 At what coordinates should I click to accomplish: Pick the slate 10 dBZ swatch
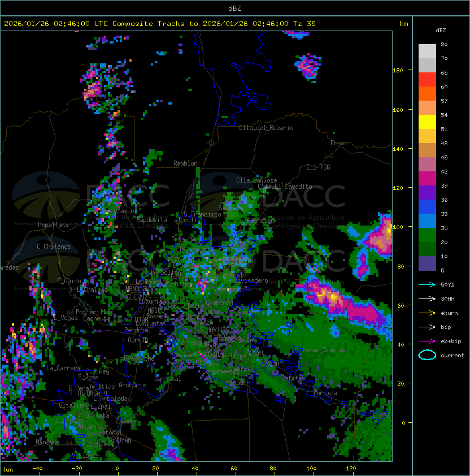tap(427, 263)
